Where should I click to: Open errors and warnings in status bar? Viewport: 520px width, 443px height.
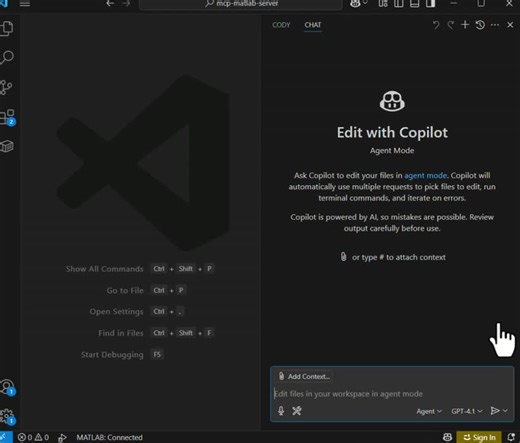(x=33, y=437)
